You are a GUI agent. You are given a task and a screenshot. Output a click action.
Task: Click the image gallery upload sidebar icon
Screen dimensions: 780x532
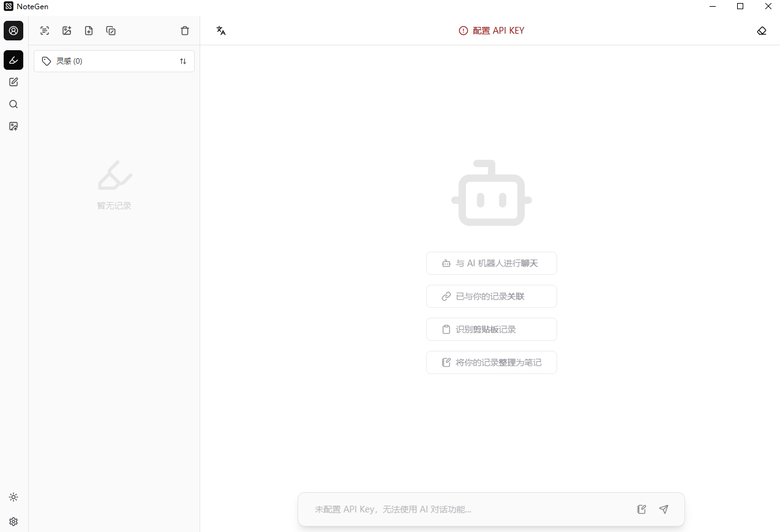tap(13, 126)
